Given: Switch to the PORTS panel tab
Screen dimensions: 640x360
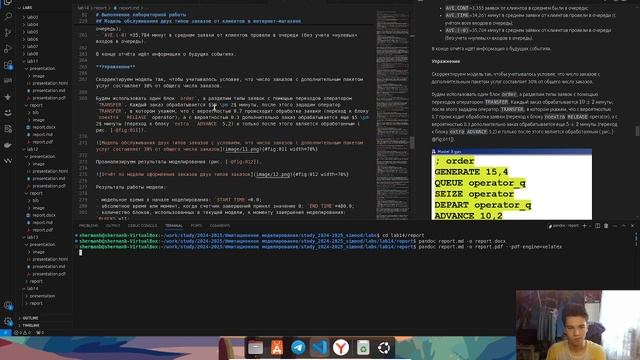Looking at the screenshot, I should coord(196,226).
